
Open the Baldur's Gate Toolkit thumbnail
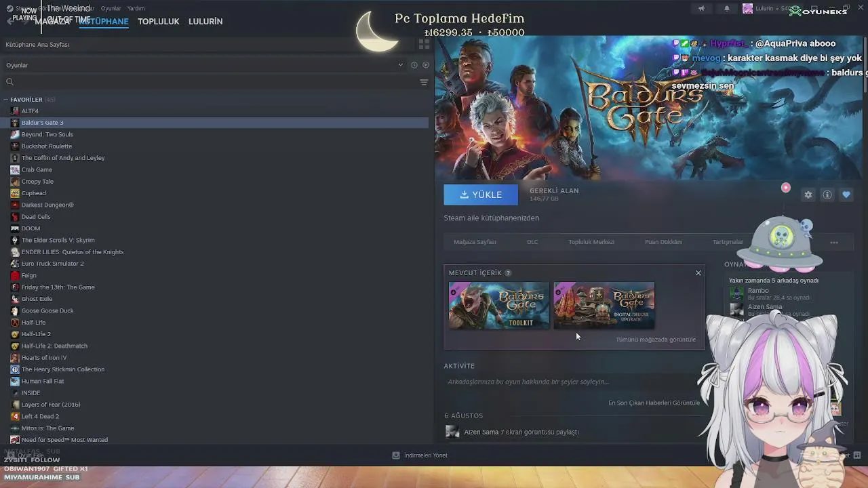pos(499,306)
